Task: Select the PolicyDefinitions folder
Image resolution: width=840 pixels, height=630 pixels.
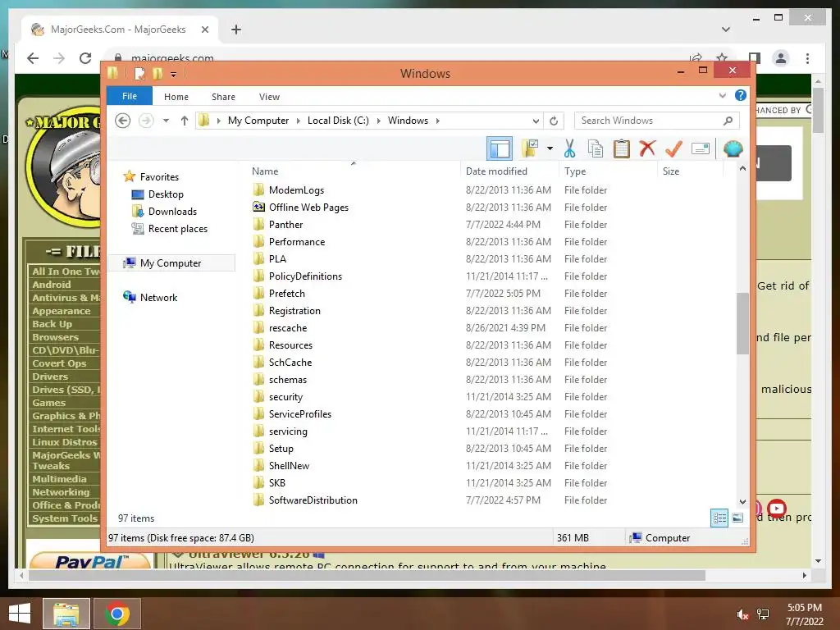Action: [305, 276]
